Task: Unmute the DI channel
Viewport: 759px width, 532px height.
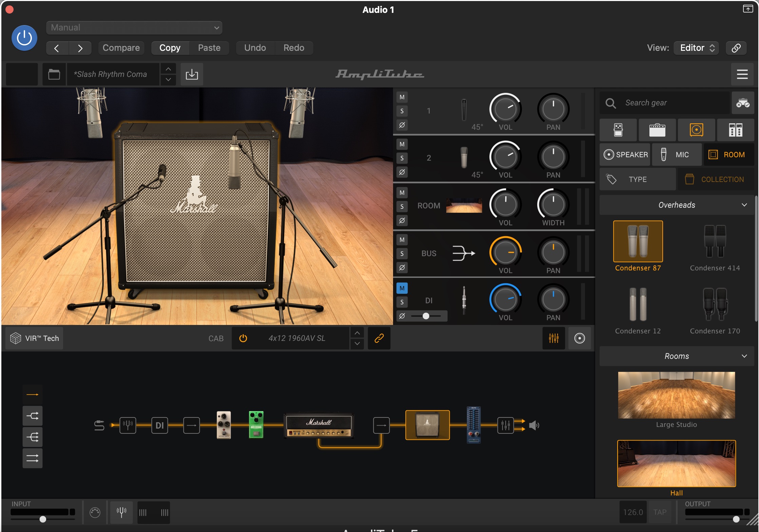Action: tap(402, 288)
